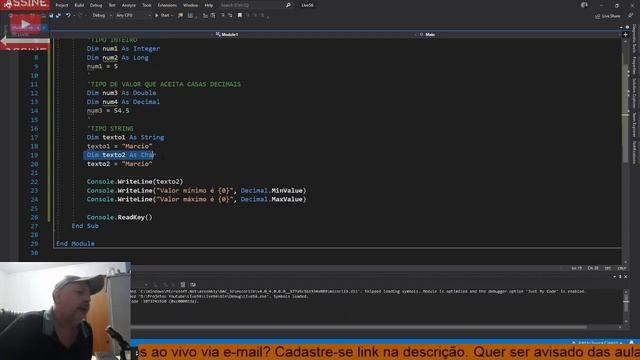Screen dimensions: 640x360
Task: Click the Save All toolbar icon
Action: pos(58,16)
